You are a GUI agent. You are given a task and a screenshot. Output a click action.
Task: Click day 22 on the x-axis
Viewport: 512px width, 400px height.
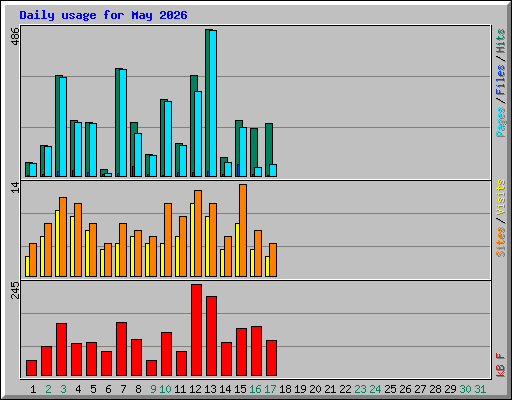(345, 389)
